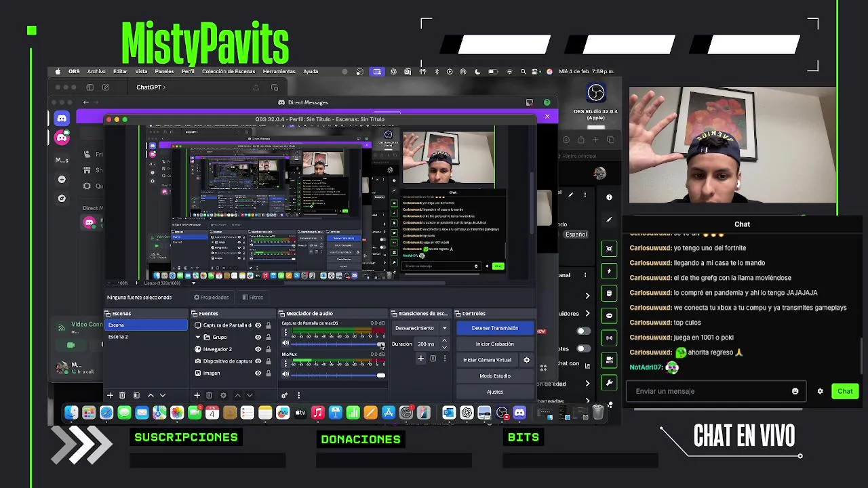868x488 pixels.
Task: Hide the Dispositivo de captura source
Action: click(x=258, y=361)
